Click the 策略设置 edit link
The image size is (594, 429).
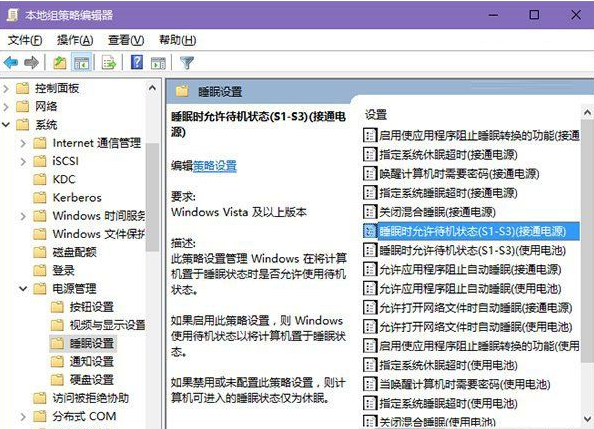(215, 166)
